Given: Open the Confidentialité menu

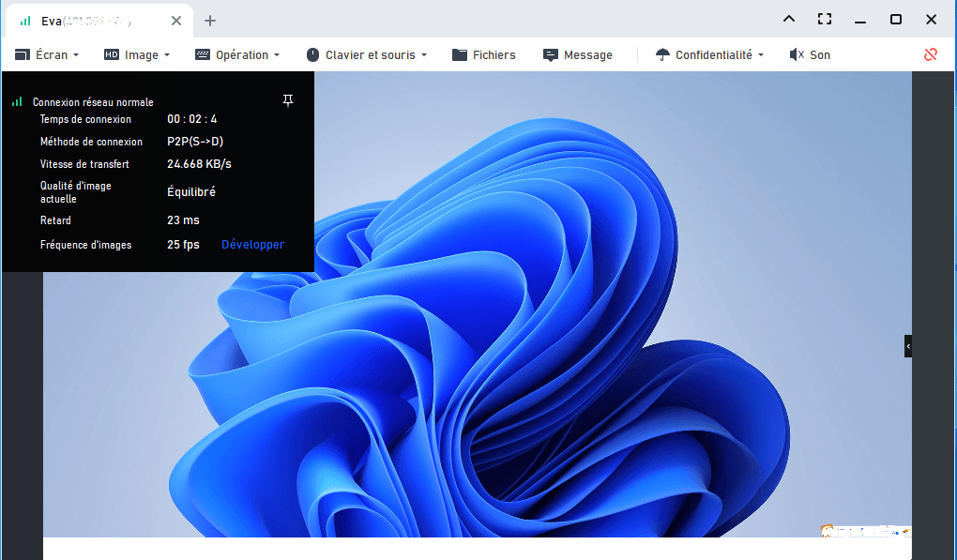Looking at the screenshot, I should coord(710,55).
